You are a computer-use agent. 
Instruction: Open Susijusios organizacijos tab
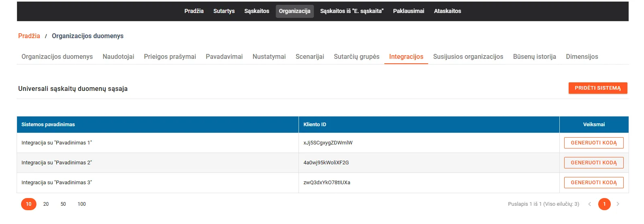point(468,56)
